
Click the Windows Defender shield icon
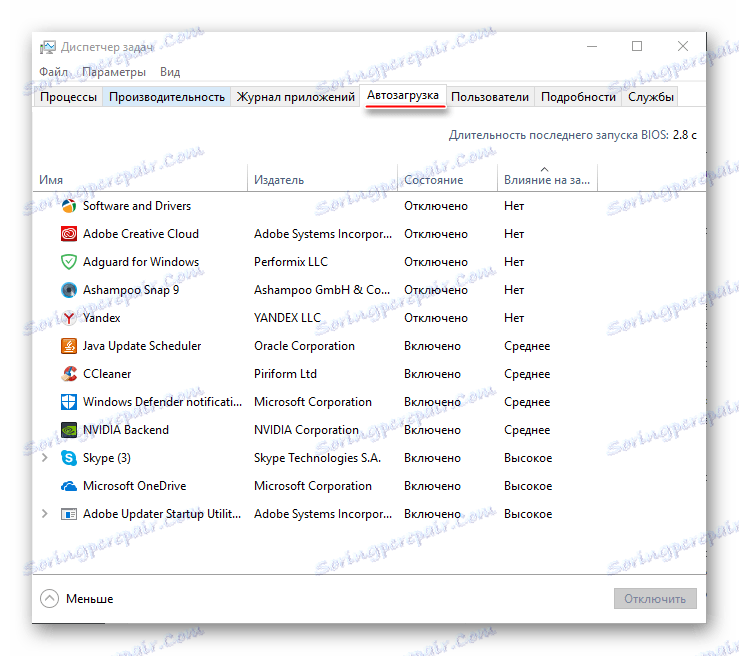point(69,402)
